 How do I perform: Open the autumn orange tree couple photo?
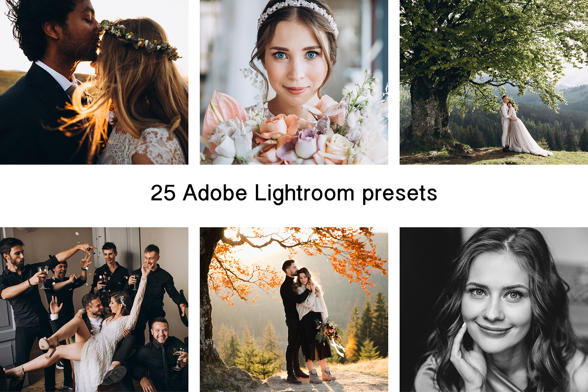click(x=294, y=309)
